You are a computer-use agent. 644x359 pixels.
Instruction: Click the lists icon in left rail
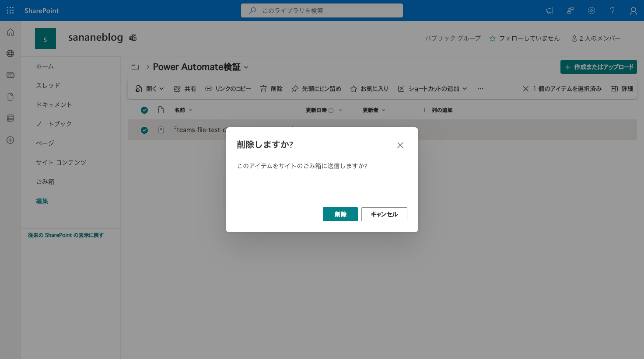(x=10, y=118)
